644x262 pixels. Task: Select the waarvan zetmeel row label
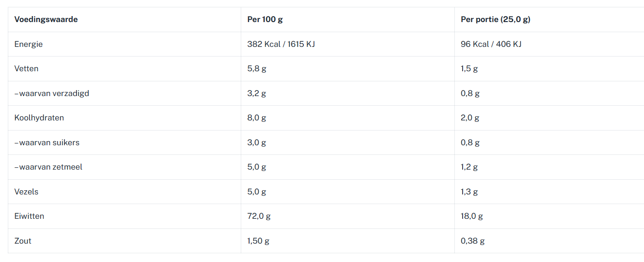[x=49, y=167]
